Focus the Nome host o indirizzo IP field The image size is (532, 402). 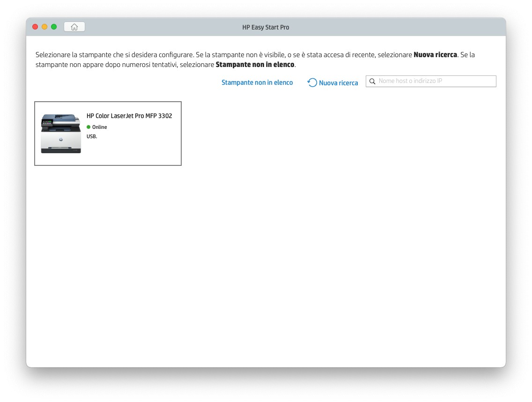point(431,81)
